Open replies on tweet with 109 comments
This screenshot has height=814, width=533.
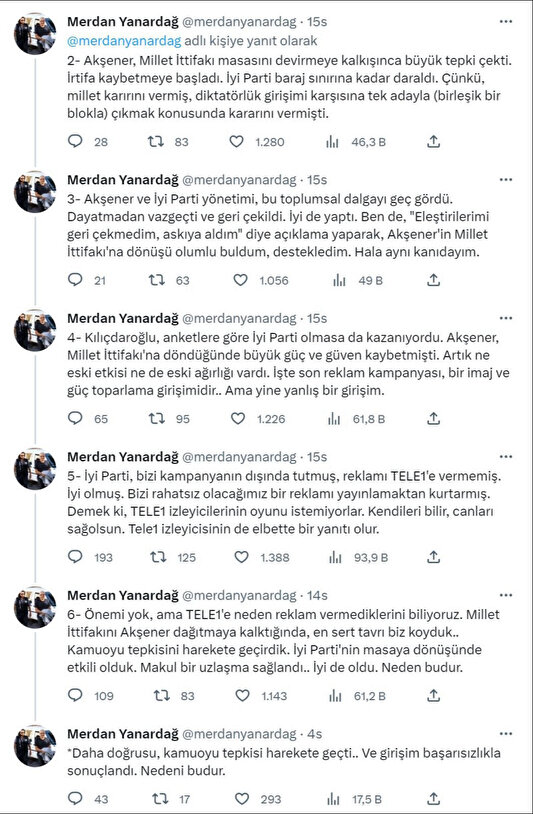[x=76, y=695]
